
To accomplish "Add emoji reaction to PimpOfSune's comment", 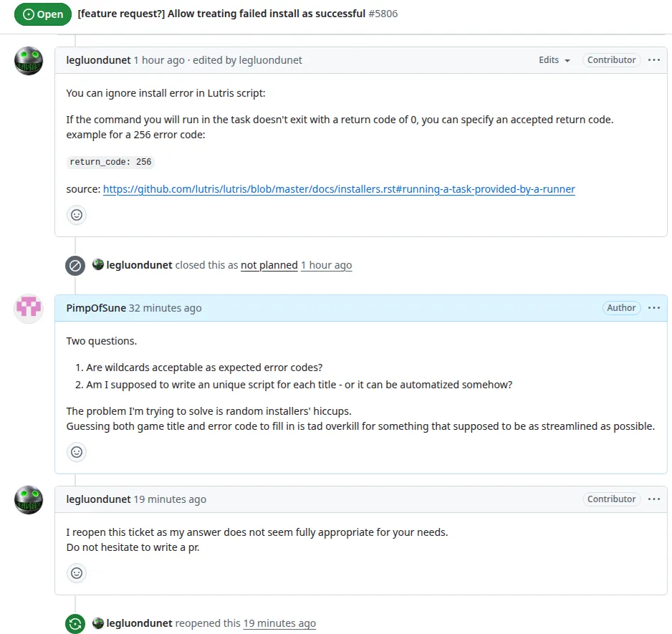I will coord(76,452).
